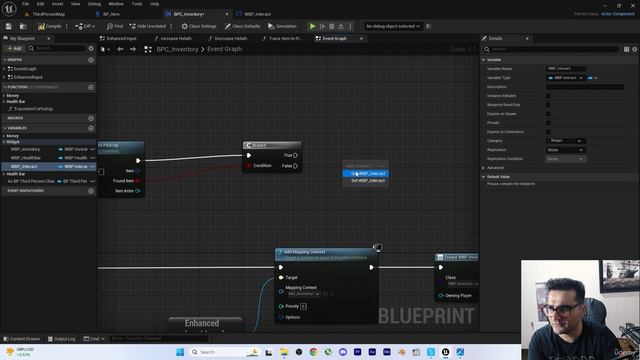
Task: Add a new variable with plus icon
Action: (91, 128)
